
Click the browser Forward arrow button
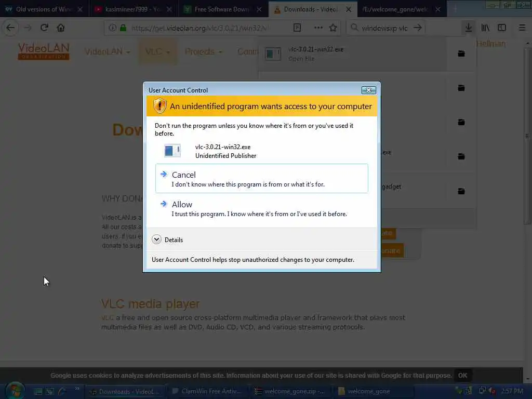coord(28,28)
